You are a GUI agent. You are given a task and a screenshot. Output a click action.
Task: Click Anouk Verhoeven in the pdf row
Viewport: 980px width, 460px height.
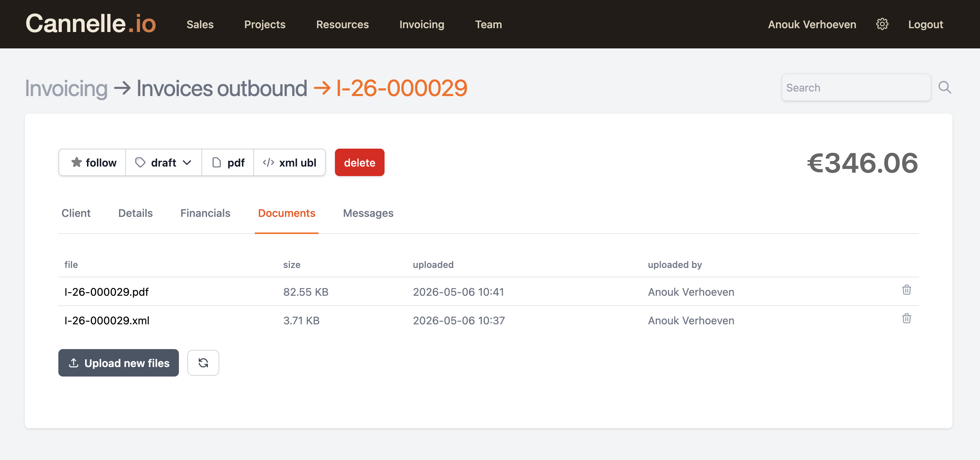pos(691,292)
